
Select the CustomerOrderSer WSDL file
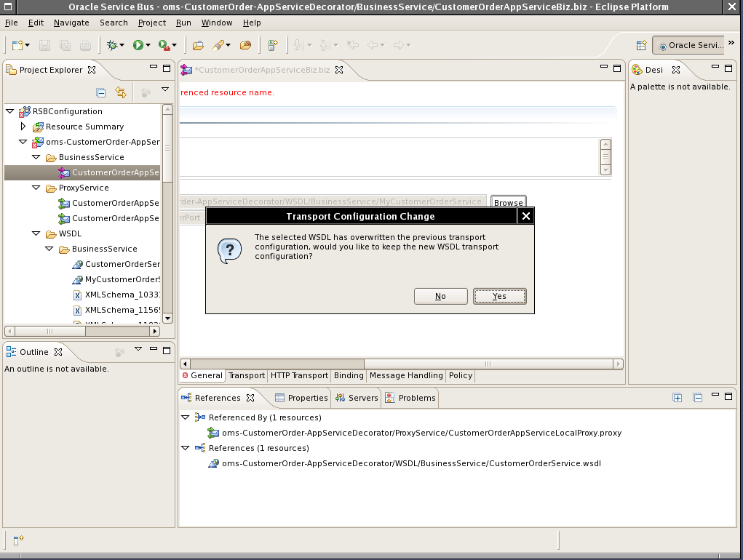pos(116,264)
